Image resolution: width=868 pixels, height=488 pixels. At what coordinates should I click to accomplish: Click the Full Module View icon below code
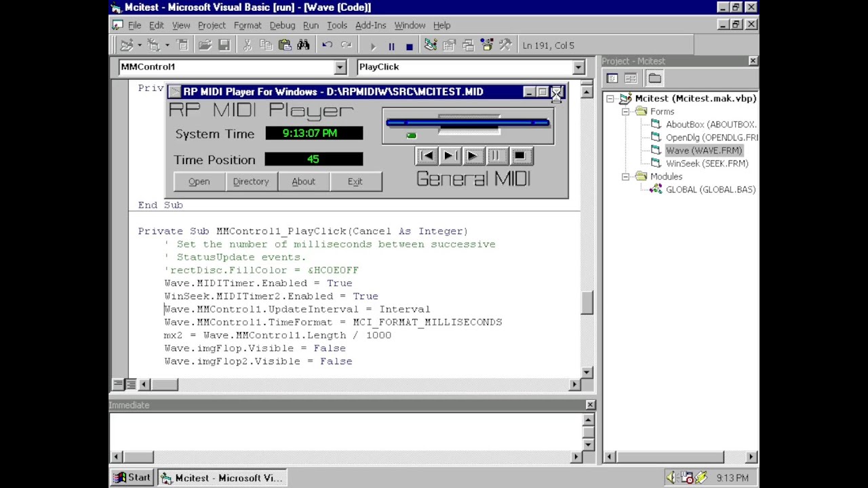pos(130,384)
